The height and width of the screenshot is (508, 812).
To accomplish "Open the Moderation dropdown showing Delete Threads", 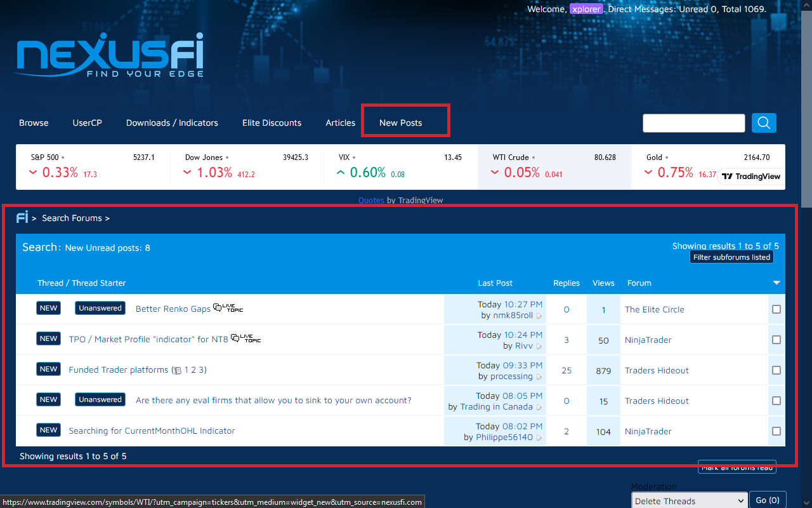I will pos(689,500).
